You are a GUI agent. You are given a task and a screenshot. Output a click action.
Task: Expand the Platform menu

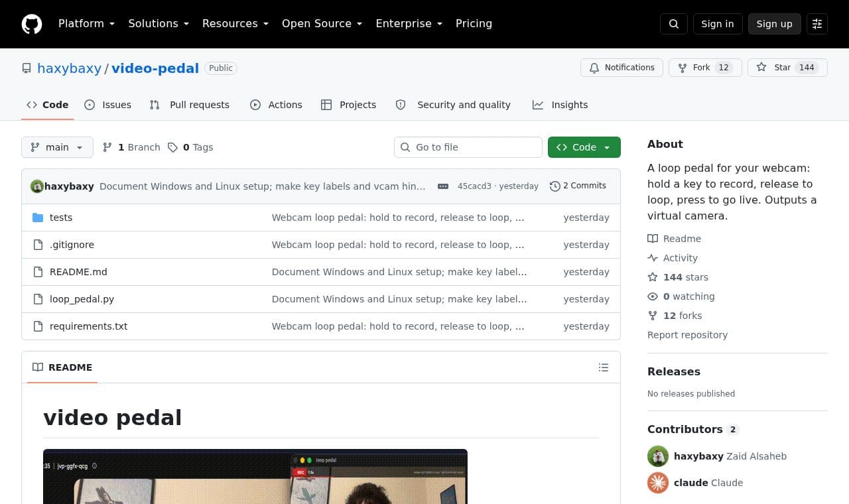pyautogui.click(x=87, y=24)
